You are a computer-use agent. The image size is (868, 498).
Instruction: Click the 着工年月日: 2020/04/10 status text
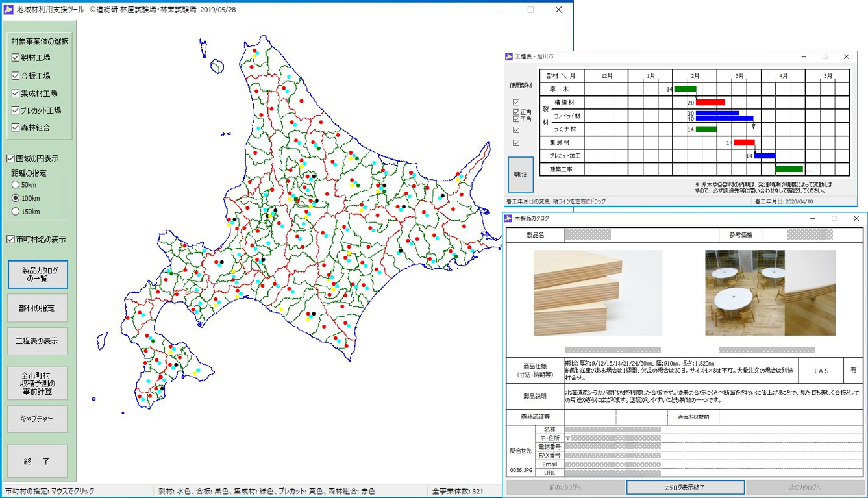pyautogui.click(x=784, y=201)
